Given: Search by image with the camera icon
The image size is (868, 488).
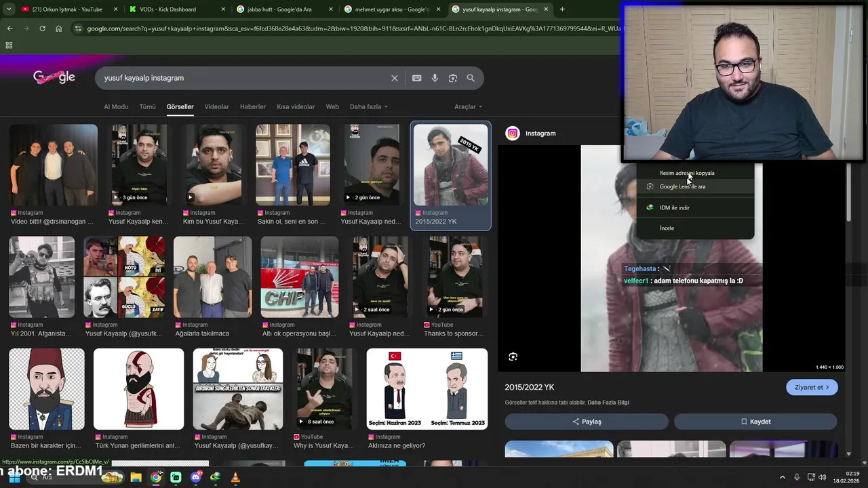Looking at the screenshot, I should point(453,78).
